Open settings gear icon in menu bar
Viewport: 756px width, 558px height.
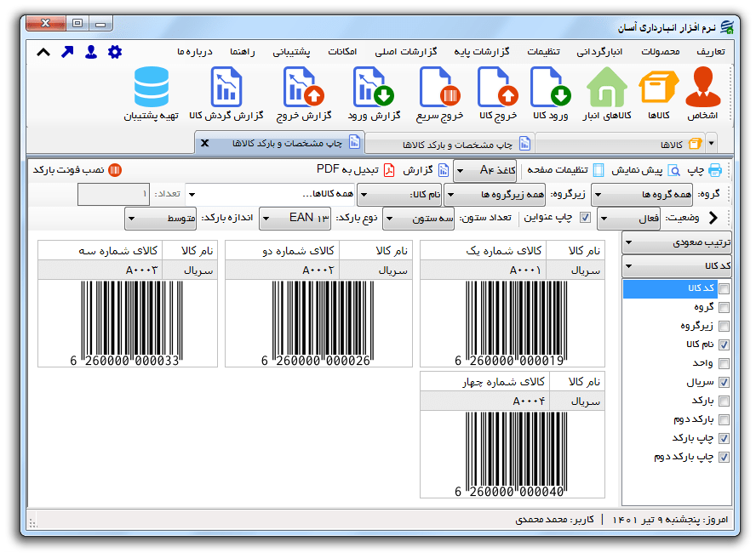tap(115, 52)
